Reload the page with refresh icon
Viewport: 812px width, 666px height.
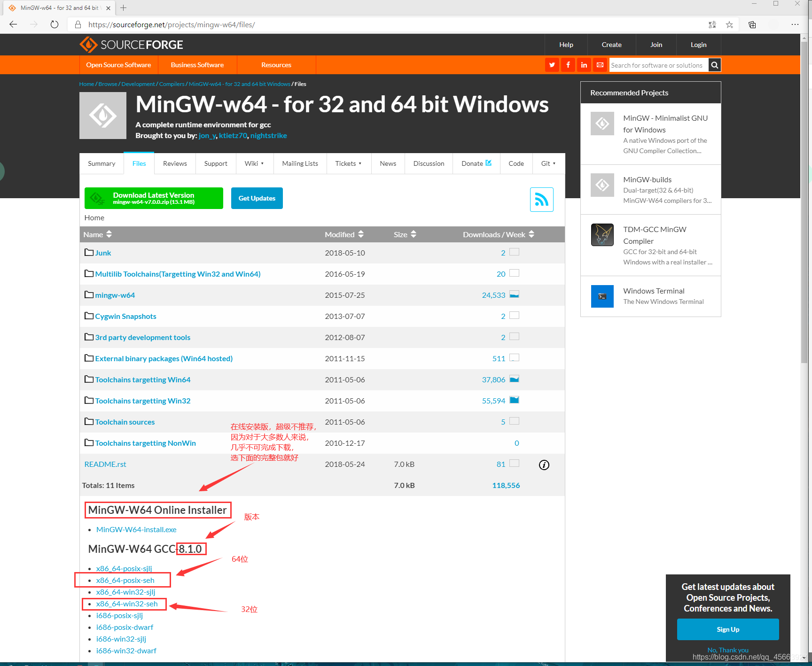(x=55, y=24)
